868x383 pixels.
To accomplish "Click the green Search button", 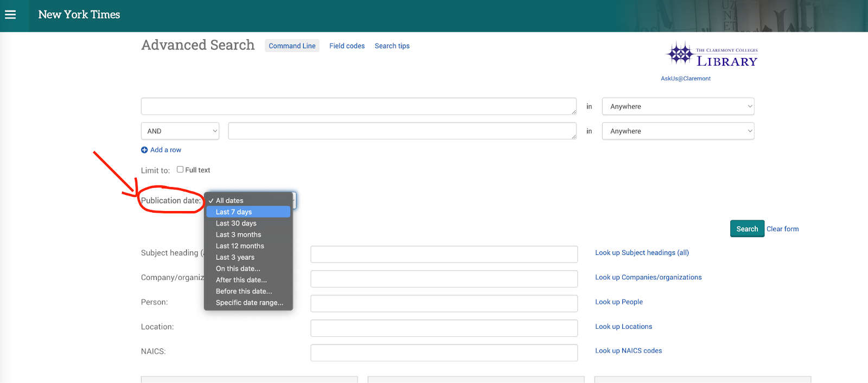I will pyautogui.click(x=747, y=229).
